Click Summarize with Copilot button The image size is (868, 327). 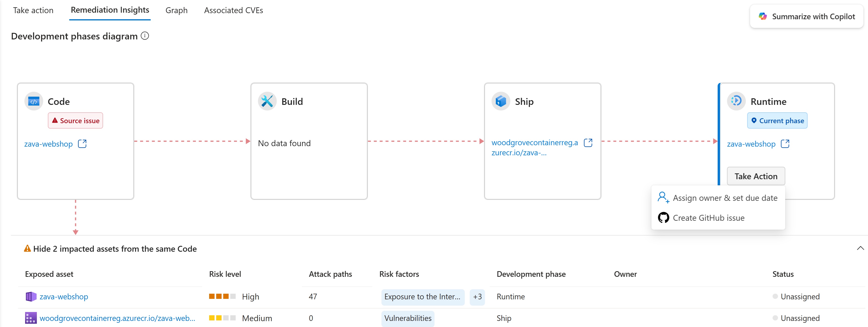[x=807, y=16]
